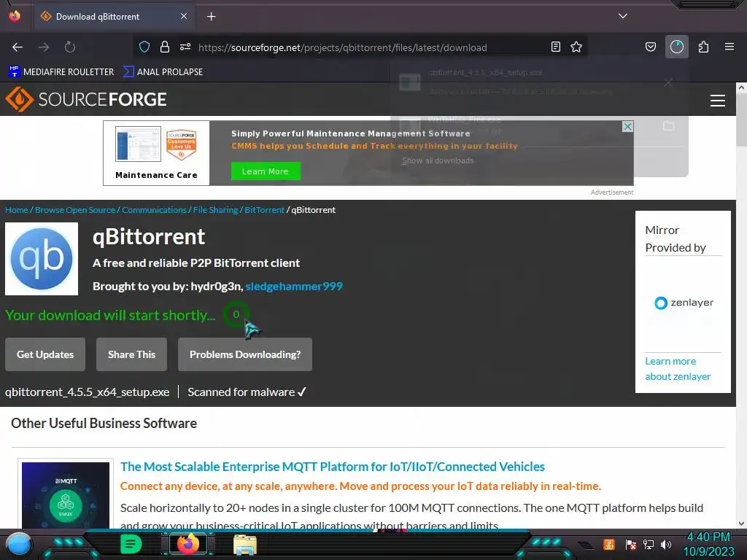
Task: Click the Advertisement label under the banner
Action: [612, 192]
